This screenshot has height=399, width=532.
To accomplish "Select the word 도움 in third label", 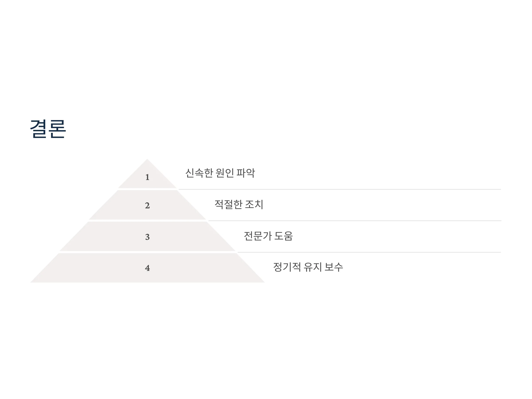I will coord(284,236).
